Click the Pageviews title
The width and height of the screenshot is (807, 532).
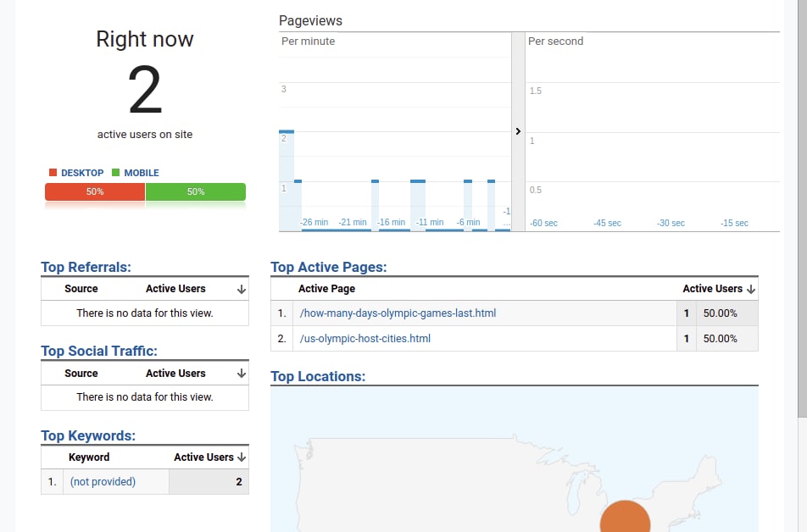coord(310,20)
